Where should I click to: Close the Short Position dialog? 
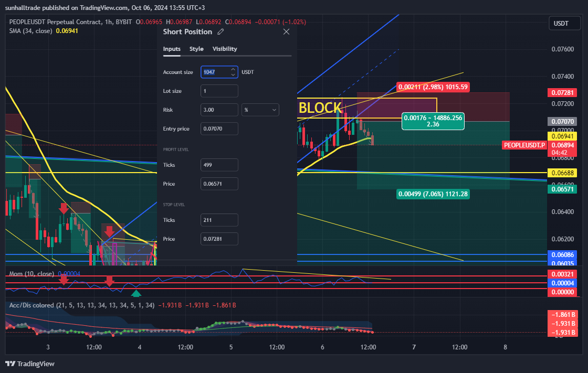coord(286,32)
